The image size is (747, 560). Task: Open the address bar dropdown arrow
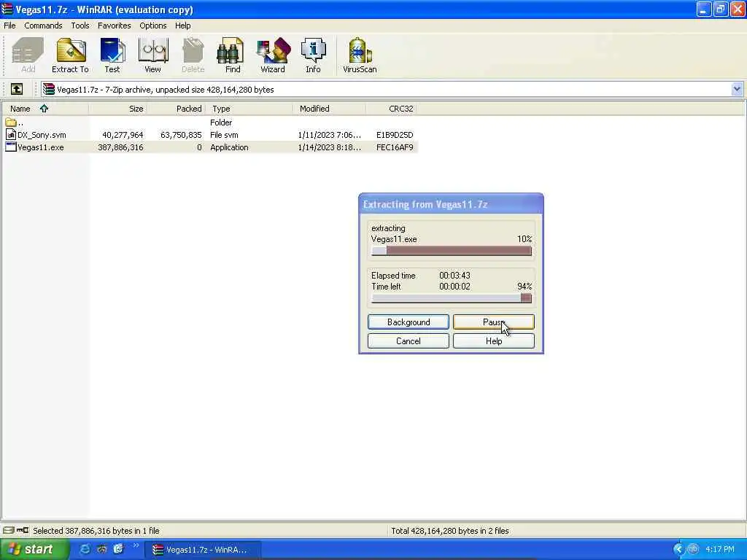click(737, 89)
